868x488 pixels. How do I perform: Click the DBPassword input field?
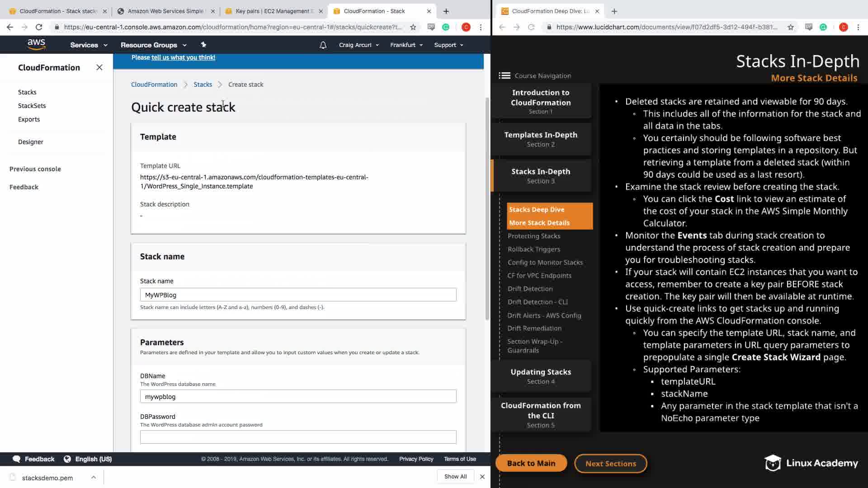click(298, 437)
